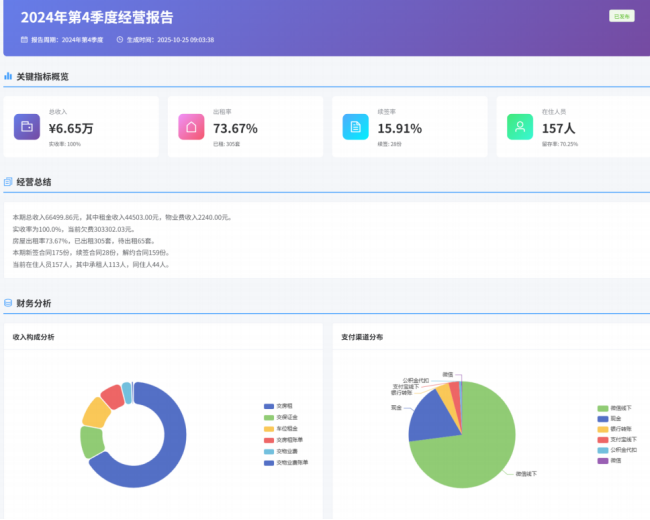Click the 收入构成分析 card title
The image size is (650, 520).
coord(34,337)
